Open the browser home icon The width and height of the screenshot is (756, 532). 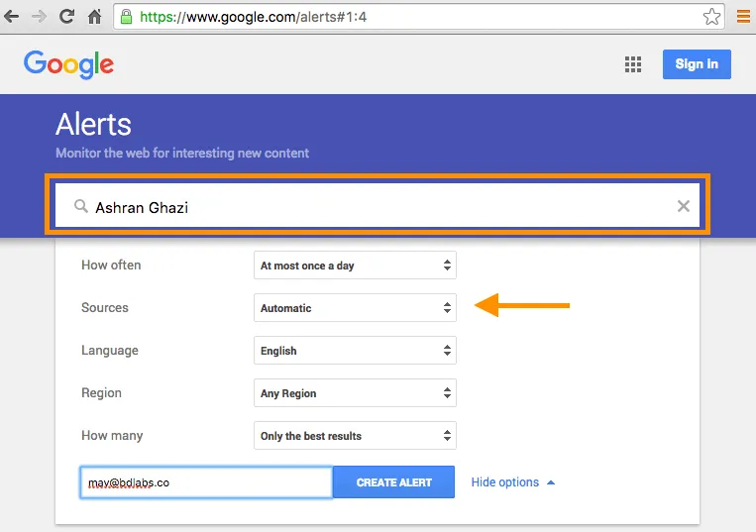point(94,17)
